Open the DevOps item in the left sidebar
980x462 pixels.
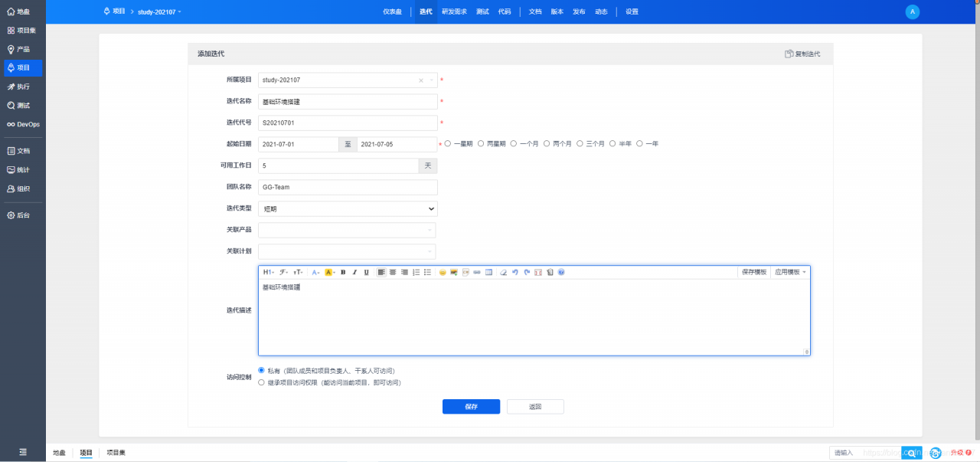22,124
